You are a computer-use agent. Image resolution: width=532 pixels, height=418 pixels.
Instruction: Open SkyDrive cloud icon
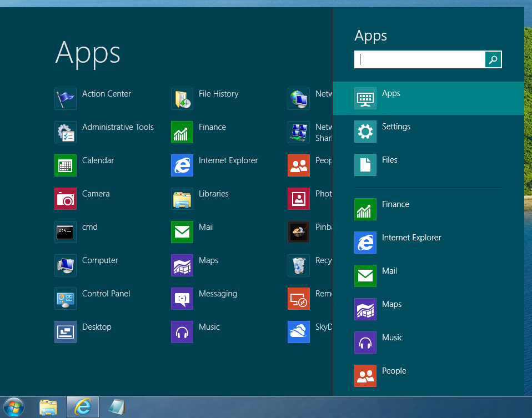(x=299, y=331)
